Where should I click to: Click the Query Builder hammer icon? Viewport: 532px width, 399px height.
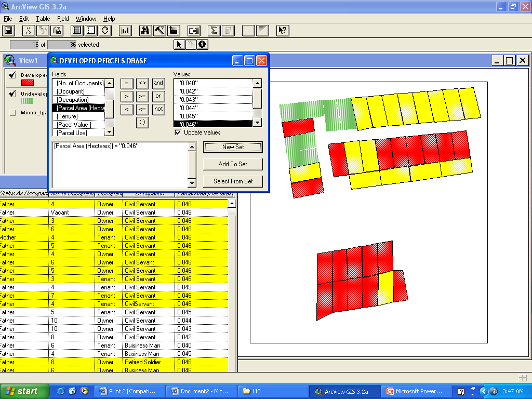(x=159, y=30)
